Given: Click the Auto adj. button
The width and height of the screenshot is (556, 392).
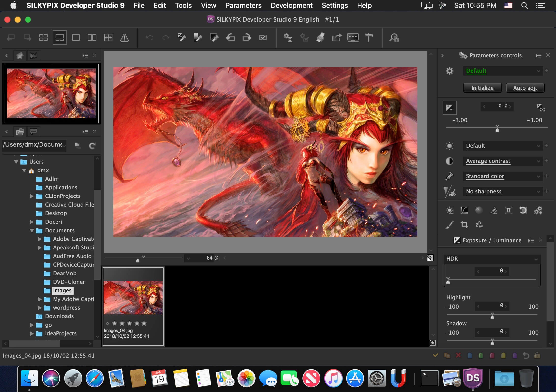Looking at the screenshot, I should click(x=525, y=88).
